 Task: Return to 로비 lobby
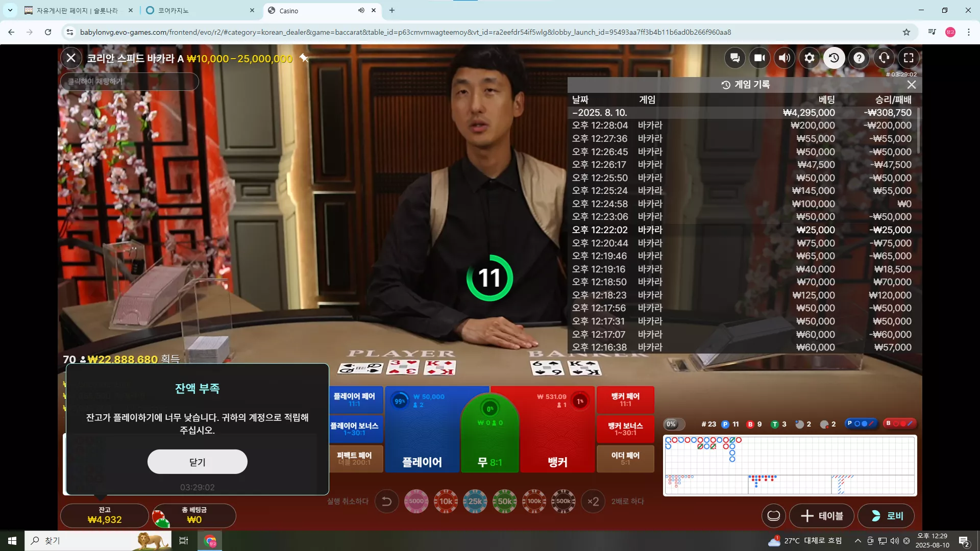[x=886, y=516]
